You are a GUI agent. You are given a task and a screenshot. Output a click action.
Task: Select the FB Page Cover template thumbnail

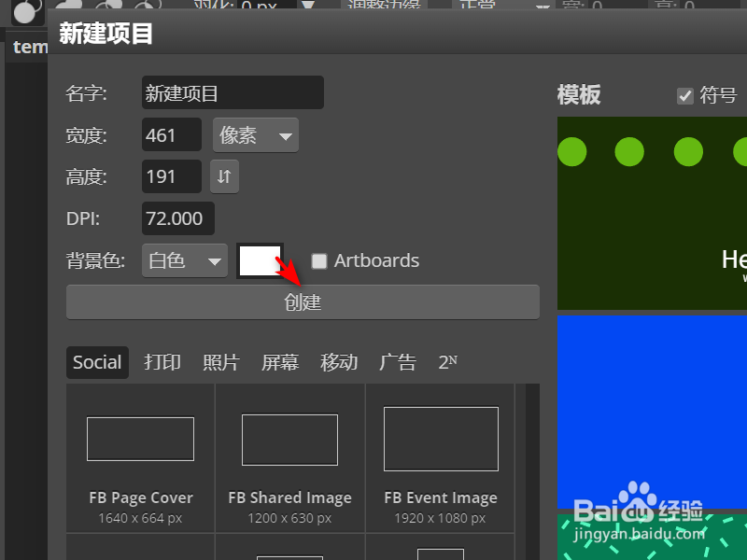pyautogui.click(x=140, y=439)
